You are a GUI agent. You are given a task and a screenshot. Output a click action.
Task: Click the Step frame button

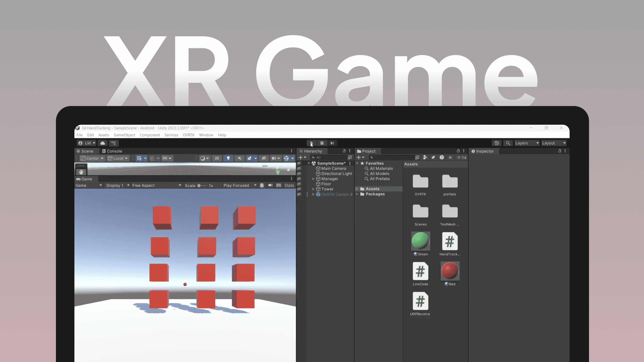click(332, 143)
